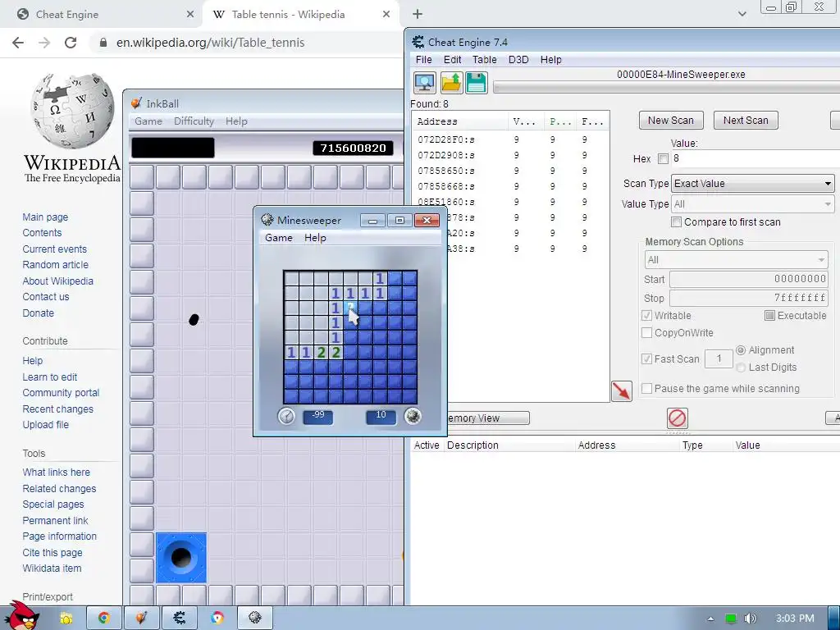Viewport: 840px width, 630px height.
Task: Open the Memory Scan Options region dropdown
Action: click(736, 260)
